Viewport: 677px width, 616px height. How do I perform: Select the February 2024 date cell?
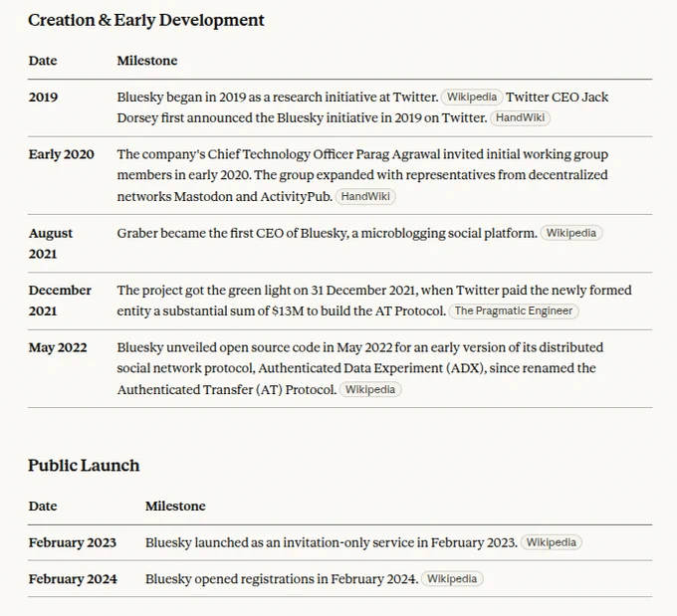(x=73, y=579)
